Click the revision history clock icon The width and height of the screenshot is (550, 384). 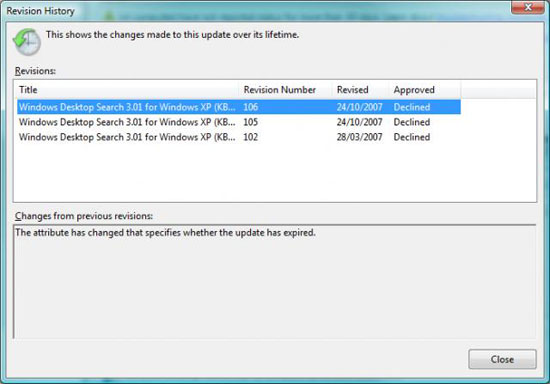27,42
